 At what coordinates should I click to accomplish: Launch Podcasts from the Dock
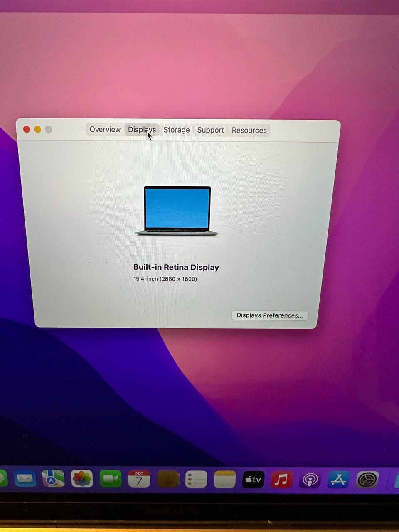[x=310, y=480]
